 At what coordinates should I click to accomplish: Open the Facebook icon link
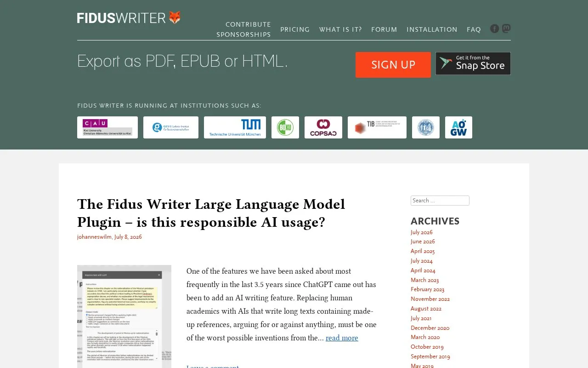(x=494, y=29)
